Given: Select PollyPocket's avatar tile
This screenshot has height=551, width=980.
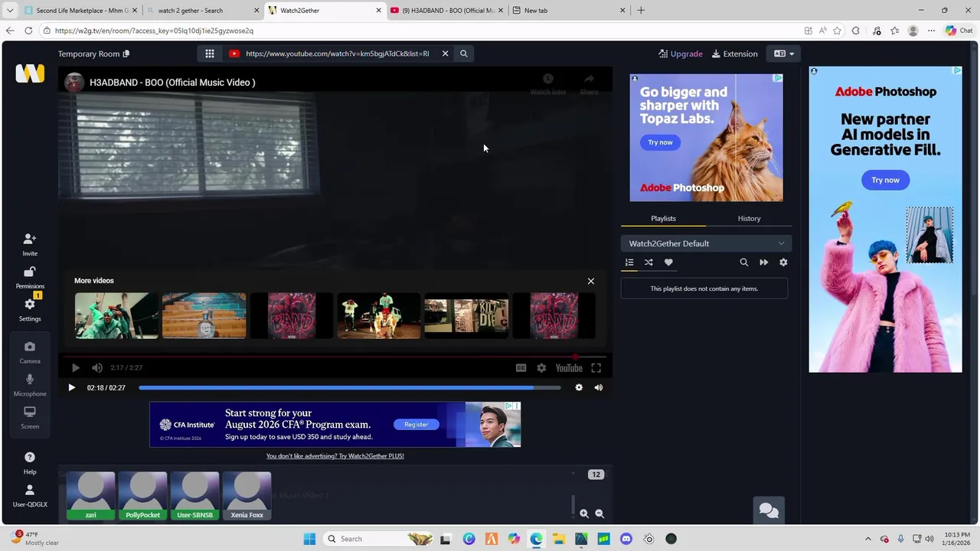Looking at the screenshot, I should [x=143, y=496].
